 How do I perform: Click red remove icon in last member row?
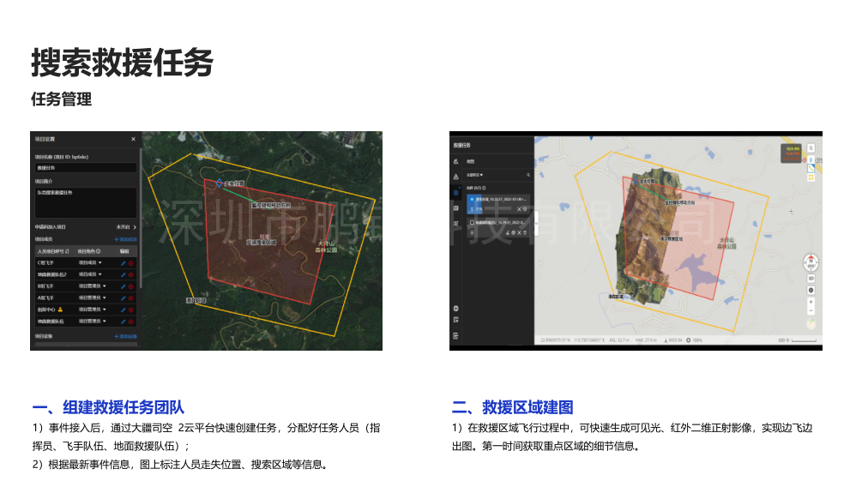(131, 321)
